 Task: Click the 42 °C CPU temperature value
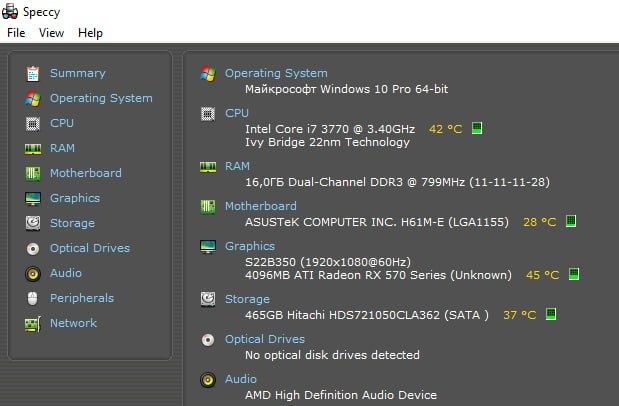pyautogui.click(x=446, y=129)
